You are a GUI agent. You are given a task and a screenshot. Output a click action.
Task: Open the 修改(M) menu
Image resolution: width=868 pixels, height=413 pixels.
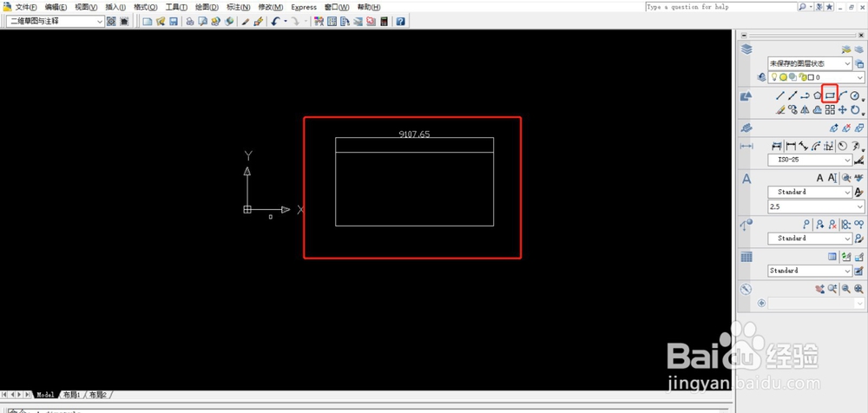coord(271,7)
